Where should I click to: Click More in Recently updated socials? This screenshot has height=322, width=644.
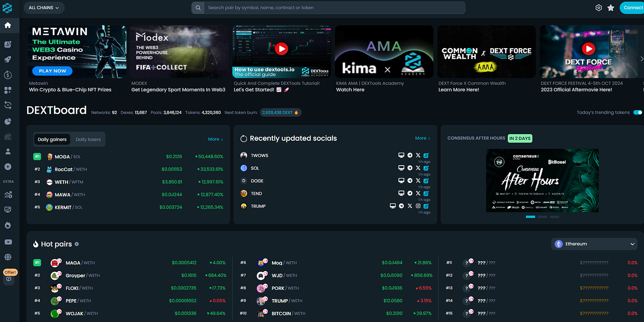point(422,138)
